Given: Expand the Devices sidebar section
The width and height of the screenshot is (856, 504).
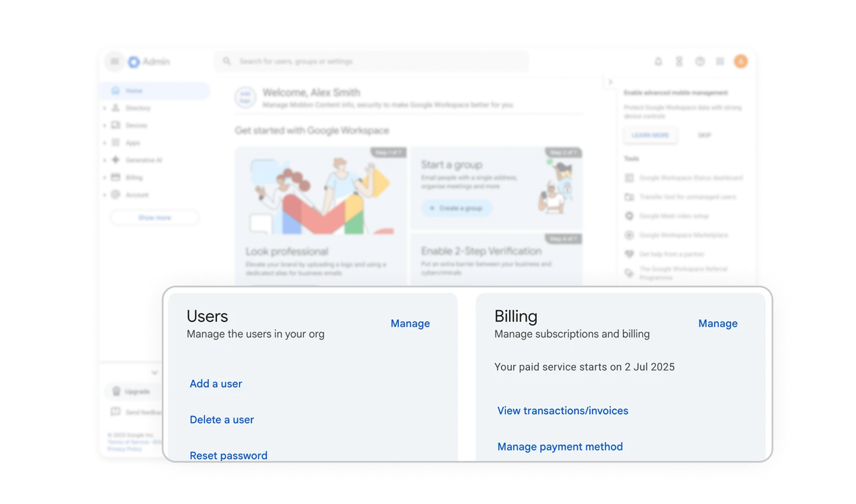Looking at the screenshot, I should tap(104, 125).
